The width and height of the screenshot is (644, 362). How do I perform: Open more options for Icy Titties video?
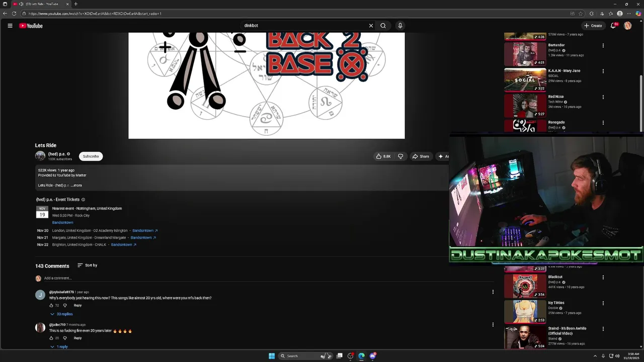603,303
